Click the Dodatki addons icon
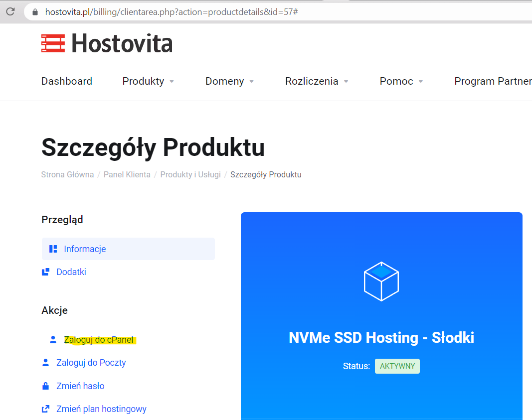The image size is (532, 420). [x=45, y=272]
